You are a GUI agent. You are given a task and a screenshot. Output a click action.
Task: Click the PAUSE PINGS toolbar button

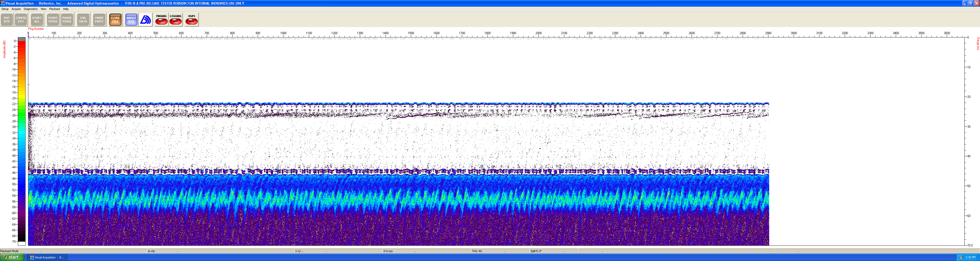pos(67,19)
